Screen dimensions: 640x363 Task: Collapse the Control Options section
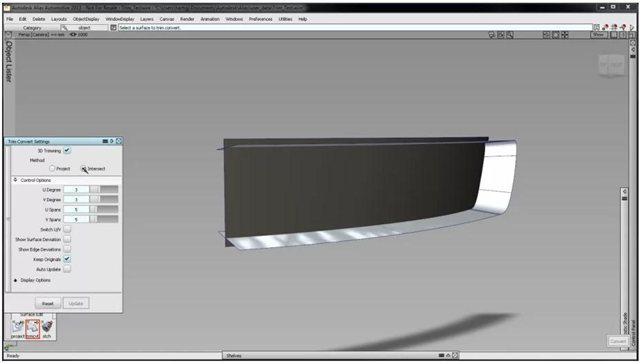pos(16,180)
